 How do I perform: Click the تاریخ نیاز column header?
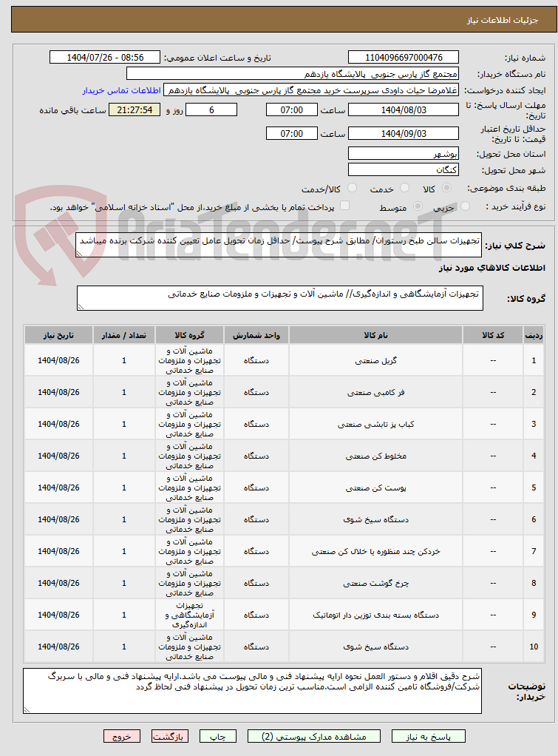tap(59, 335)
